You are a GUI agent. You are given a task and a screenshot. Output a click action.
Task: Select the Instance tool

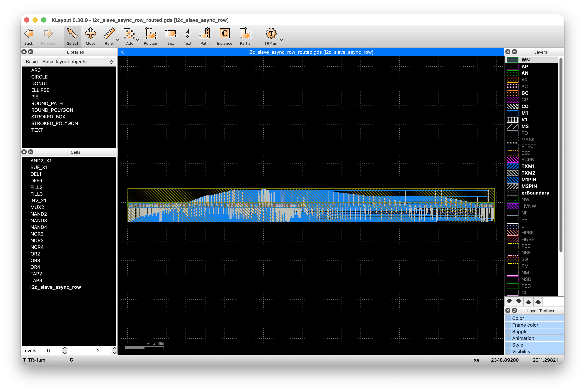tap(224, 37)
